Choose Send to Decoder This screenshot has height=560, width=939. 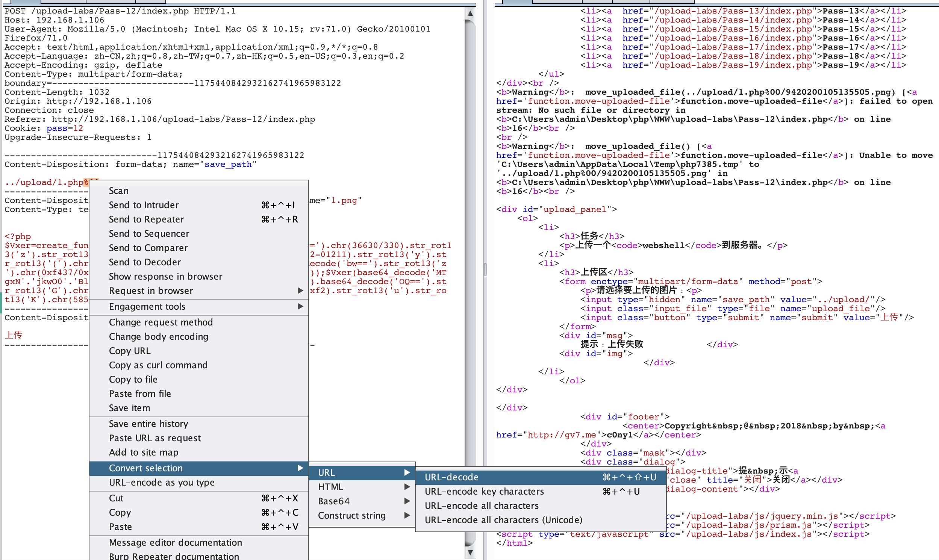[x=199, y=262]
